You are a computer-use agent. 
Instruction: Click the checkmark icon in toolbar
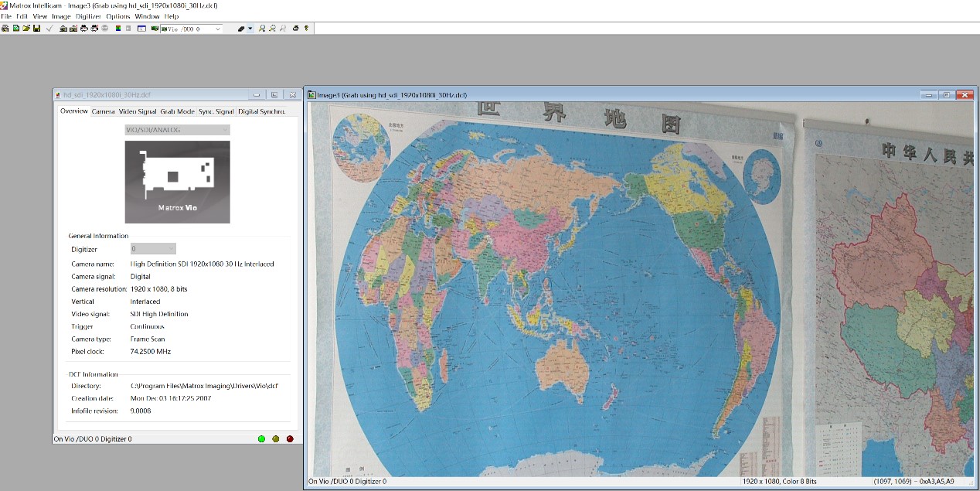(x=49, y=29)
